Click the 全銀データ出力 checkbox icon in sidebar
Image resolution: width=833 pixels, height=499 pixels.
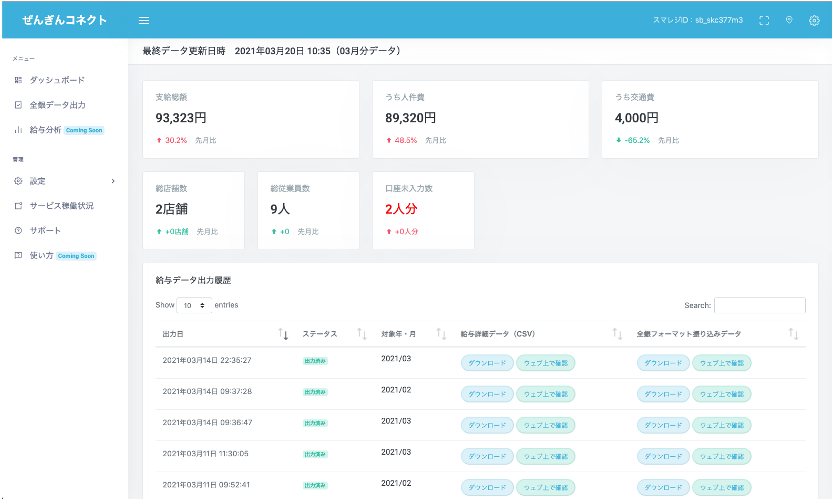pyautogui.click(x=18, y=104)
